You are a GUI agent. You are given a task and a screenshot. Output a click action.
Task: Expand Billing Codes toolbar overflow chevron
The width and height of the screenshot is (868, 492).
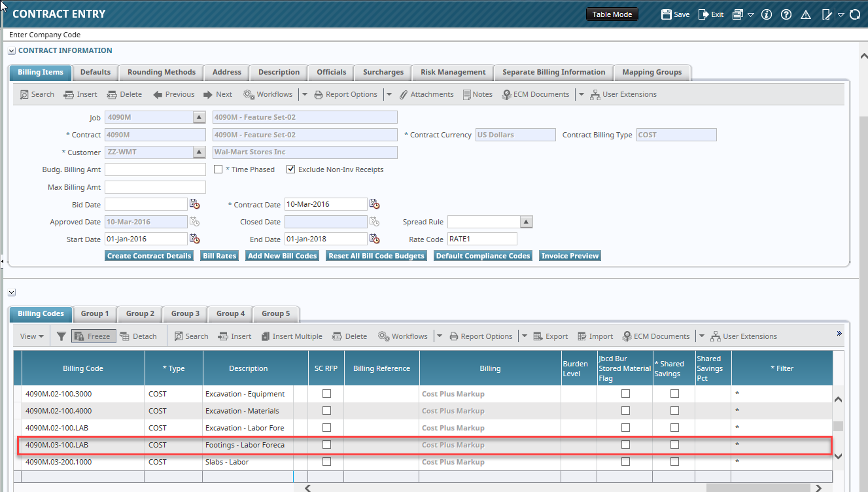(x=839, y=334)
